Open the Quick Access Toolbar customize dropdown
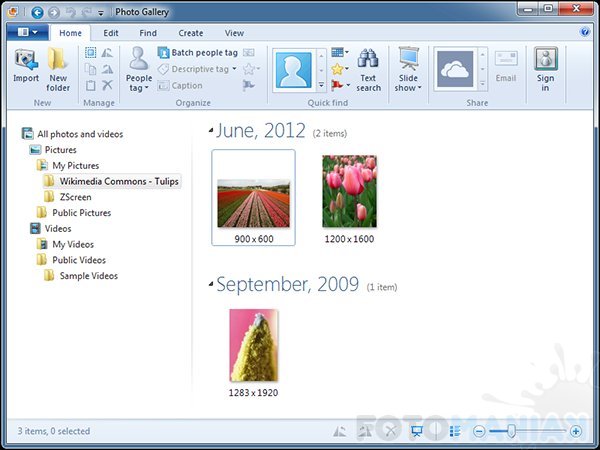This screenshot has width=600, height=450. click(101, 13)
